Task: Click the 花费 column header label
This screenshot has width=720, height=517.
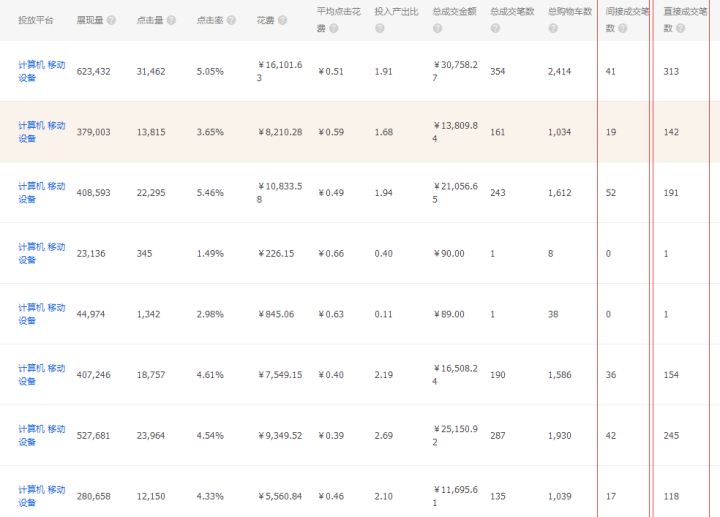Action: click(x=265, y=20)
